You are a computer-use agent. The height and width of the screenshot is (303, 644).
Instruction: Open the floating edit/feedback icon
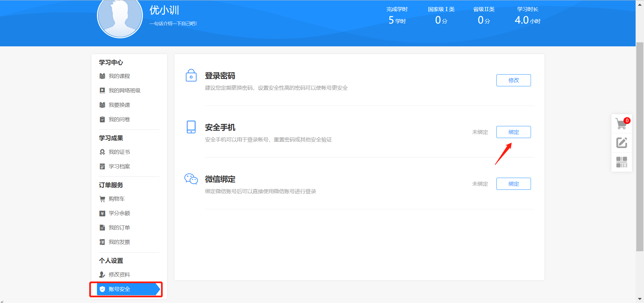pyautogui.click(x=622, y=143)
